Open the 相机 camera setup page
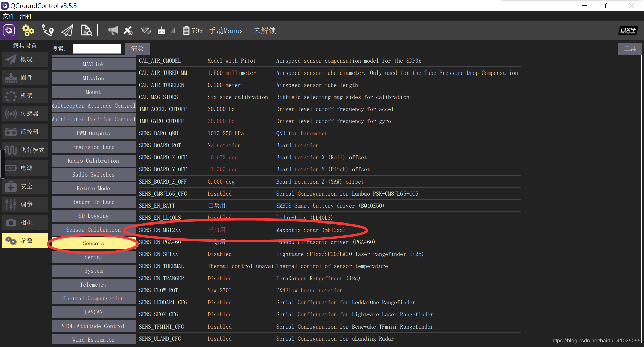644x347 pixels. pos(25,222)
